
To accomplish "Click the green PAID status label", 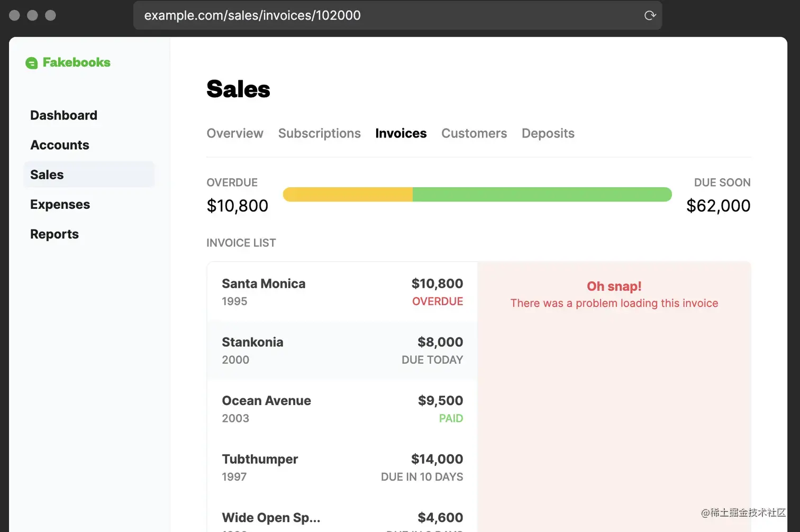I will (x=451, y=418).
